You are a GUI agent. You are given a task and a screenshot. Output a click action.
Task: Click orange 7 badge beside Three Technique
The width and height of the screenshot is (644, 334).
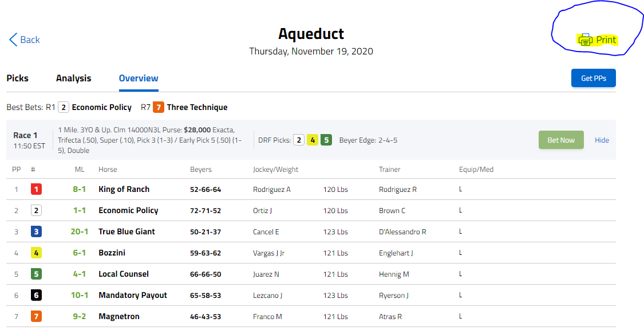point(158,107)
